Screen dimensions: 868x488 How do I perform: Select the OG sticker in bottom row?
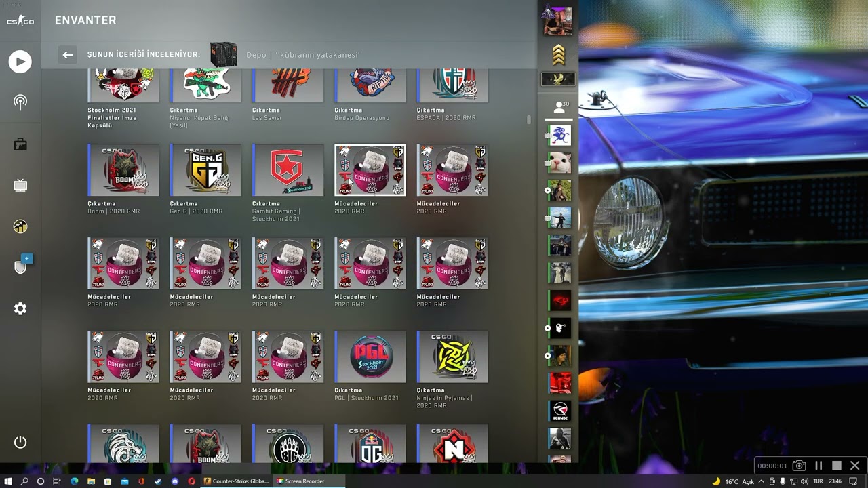[370, 443]
